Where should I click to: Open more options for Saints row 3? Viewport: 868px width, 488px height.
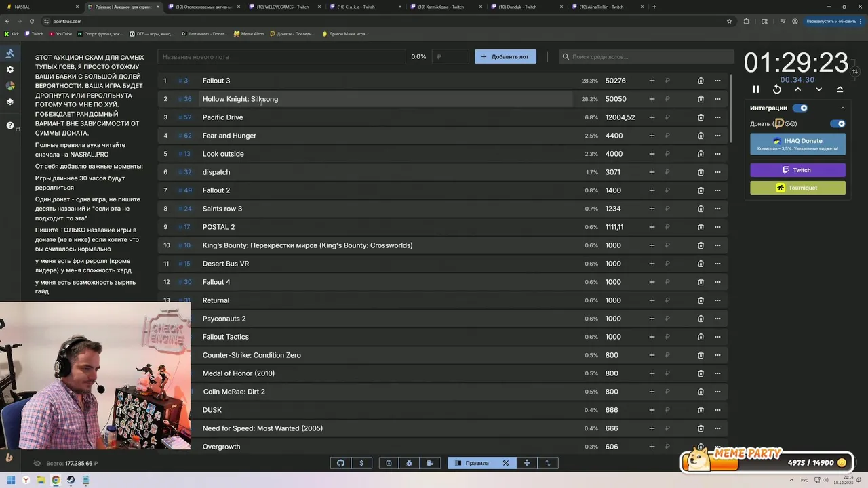tap(717, 209)
